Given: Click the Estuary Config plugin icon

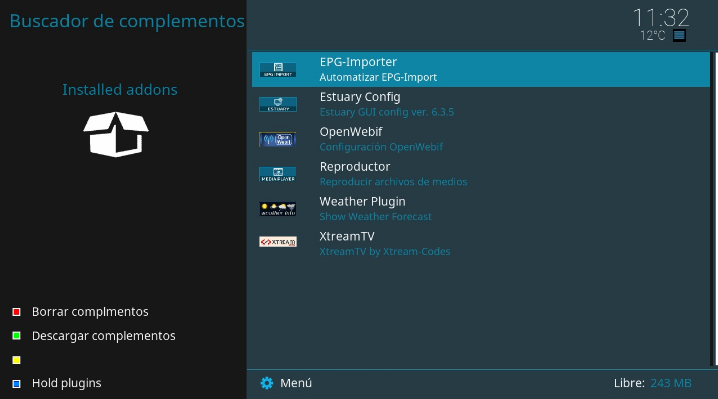Looking at the screenshot, I should tap(277, 104).
